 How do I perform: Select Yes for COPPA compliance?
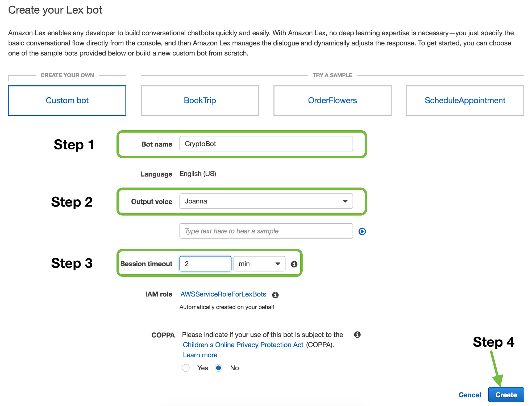click(186, 368)
